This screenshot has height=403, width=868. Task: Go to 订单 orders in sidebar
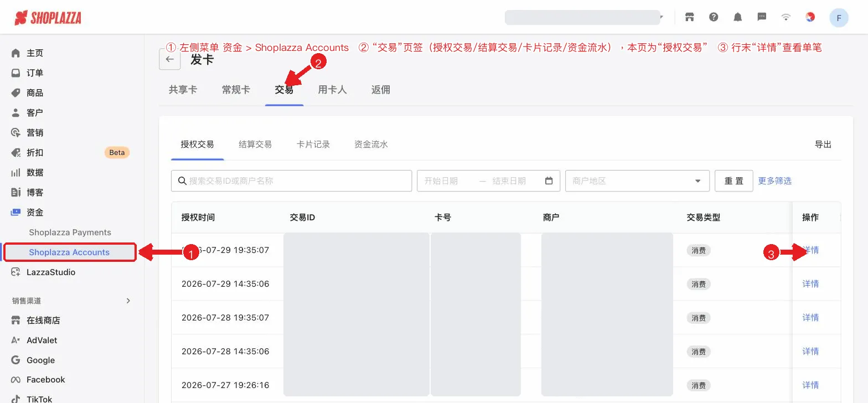pos(35,73)
